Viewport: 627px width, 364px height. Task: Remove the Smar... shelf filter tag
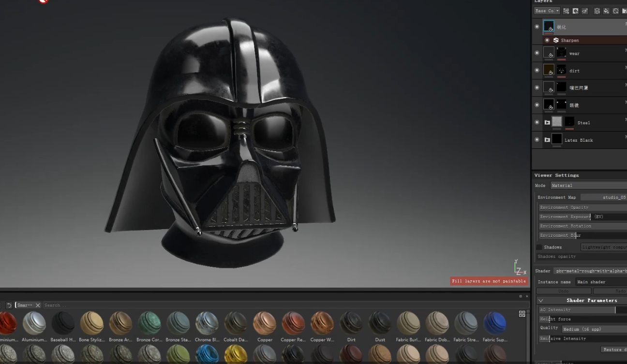pyautogui.click(x=38, y=305)
